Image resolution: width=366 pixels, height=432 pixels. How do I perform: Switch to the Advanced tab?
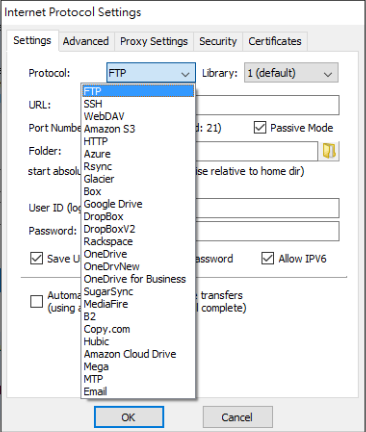point(86,41)
